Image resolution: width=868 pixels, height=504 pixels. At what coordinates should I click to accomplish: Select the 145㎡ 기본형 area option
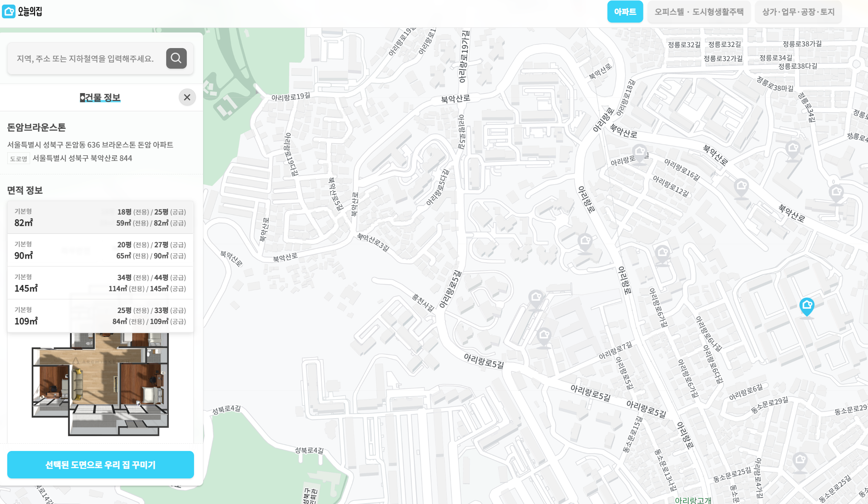[x=100, y=283]
